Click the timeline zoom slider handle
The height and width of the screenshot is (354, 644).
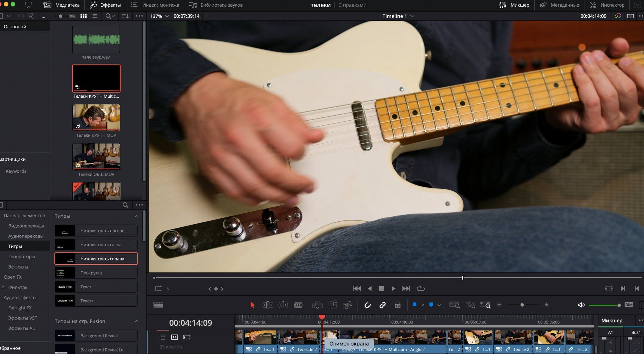point(522,305)
